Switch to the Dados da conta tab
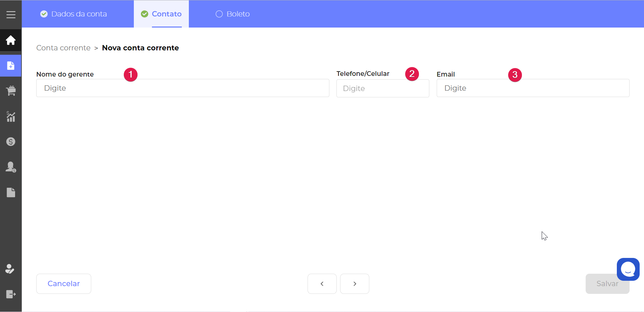Screen dimensions: 644x312 pyautogui.click(x=74, y=14)
